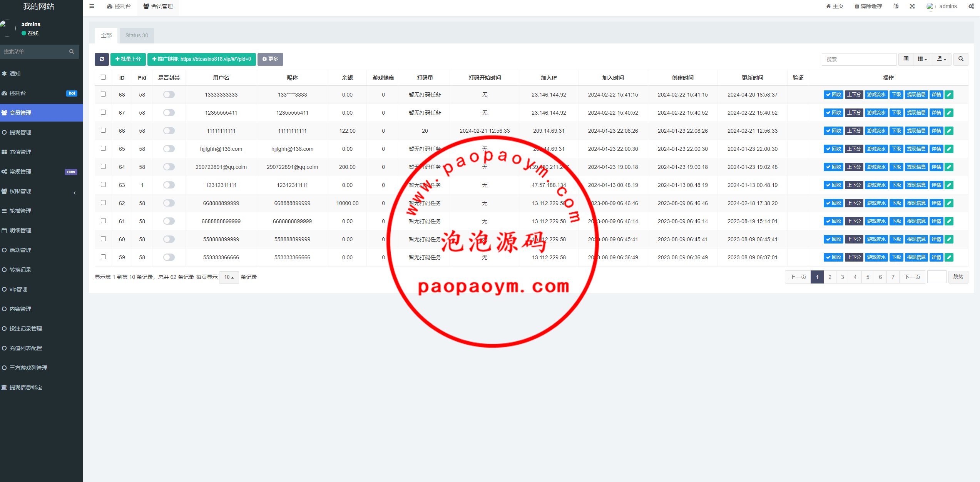This screenshot has height=482, width=980.
Task: Toggle the ban switch for ID 60 row
Action: click(169, 239)
